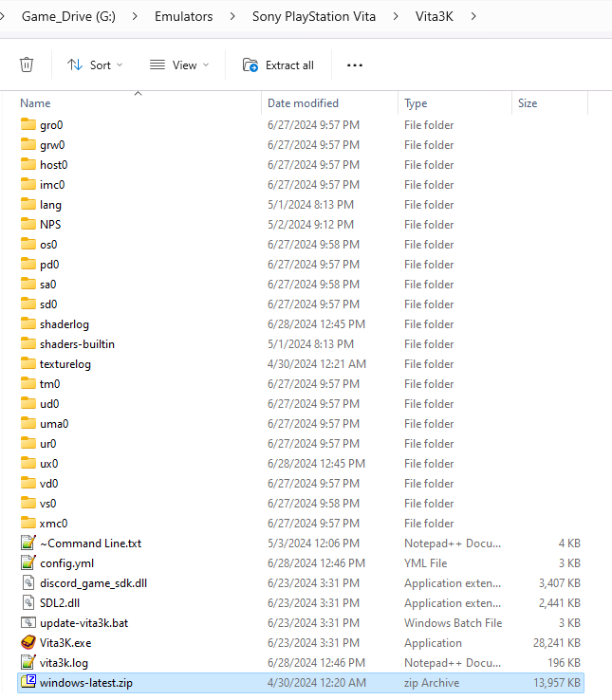Click the Windows Batch File type cell
This screenshot has height=700, width=612.
453,623
